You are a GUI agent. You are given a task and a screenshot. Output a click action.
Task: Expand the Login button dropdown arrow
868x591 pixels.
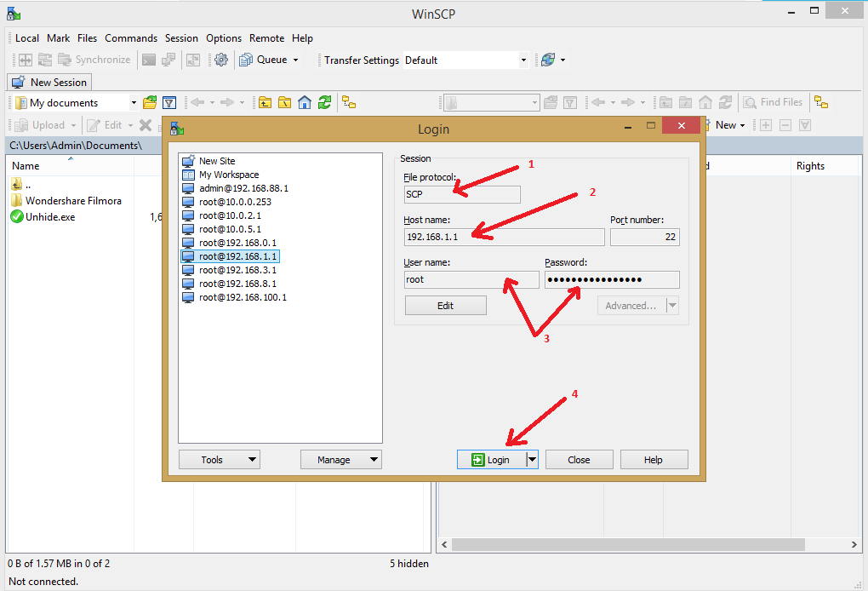[529, 459]
